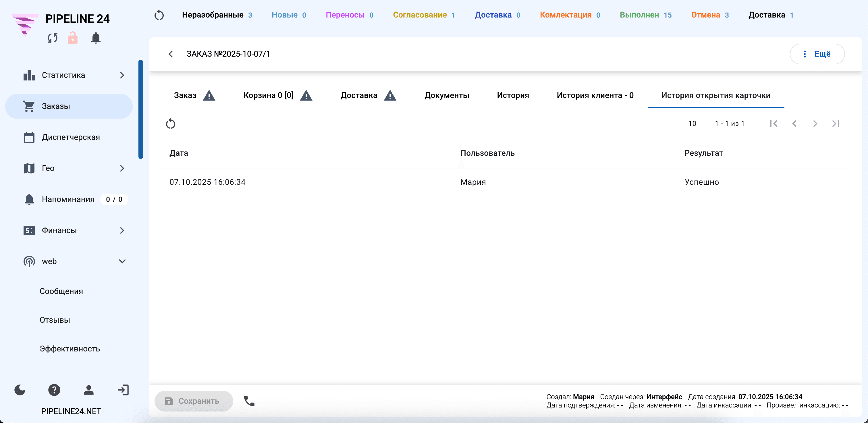
Task: Expand the Статистика menu arrow
Action: point(122,75)
